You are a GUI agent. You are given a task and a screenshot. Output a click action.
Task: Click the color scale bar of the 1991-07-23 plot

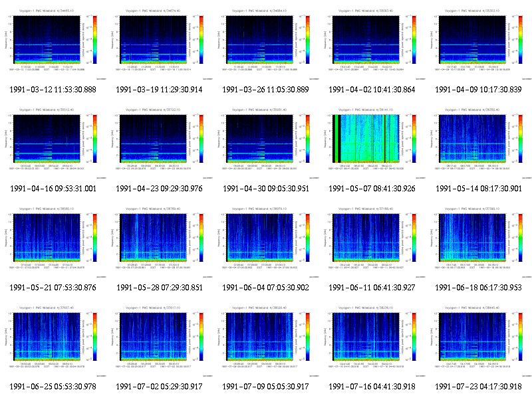[x=521, y=337]
